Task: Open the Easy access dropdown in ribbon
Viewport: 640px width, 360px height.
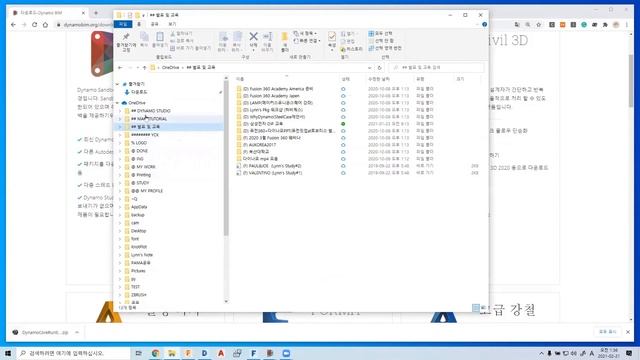Action: coord(307,41)
